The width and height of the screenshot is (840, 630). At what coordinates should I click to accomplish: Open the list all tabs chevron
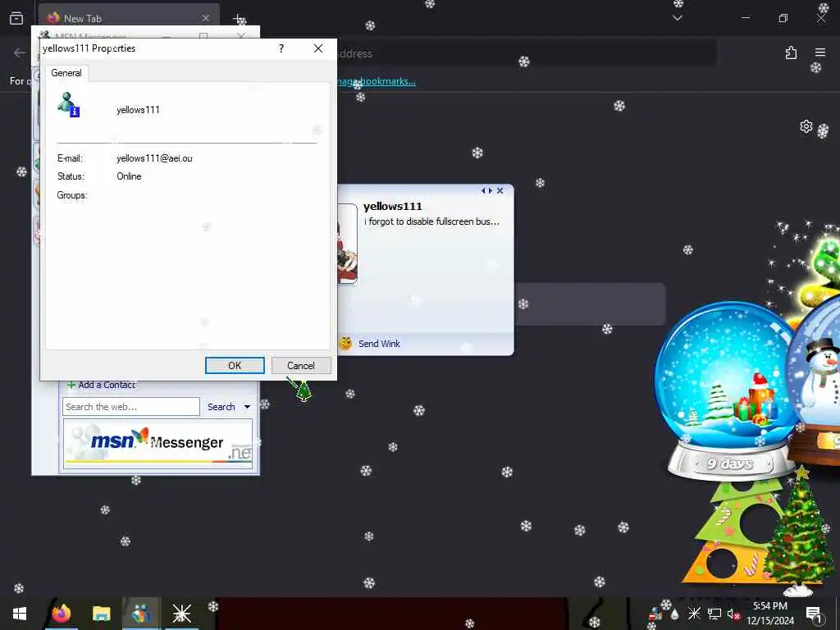tap(678, 18)
